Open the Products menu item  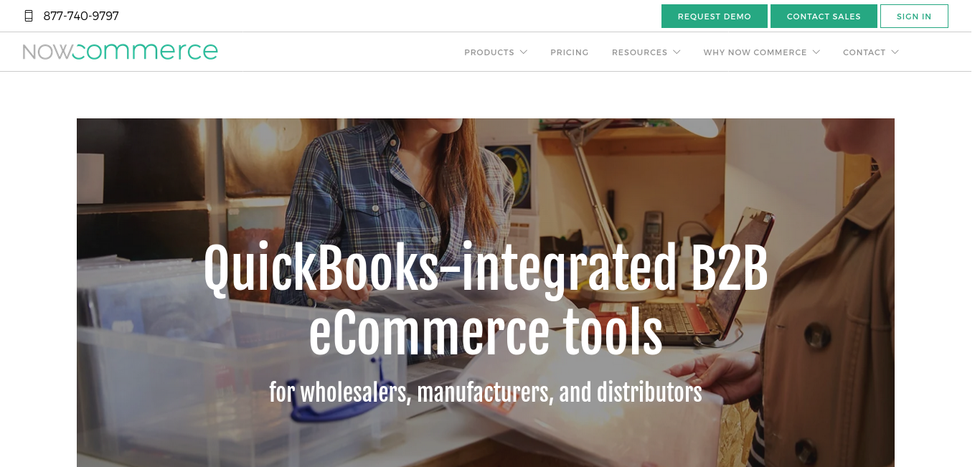point(489,52)
